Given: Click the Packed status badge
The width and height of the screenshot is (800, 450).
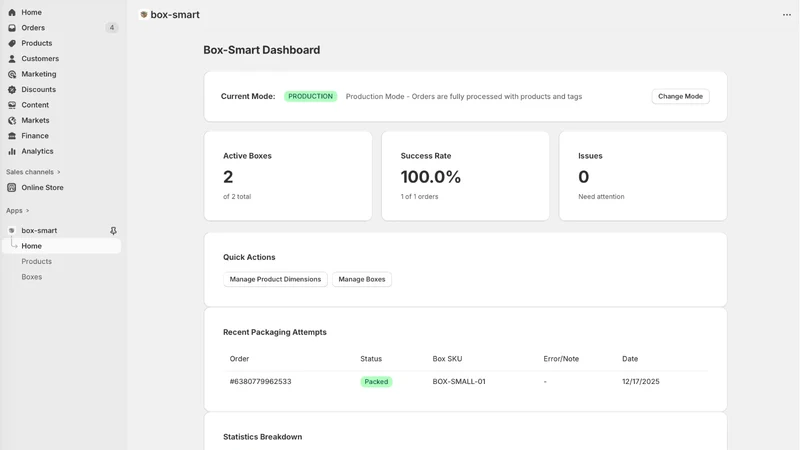Looking at the screenshot, I should [x=376, y=382].
